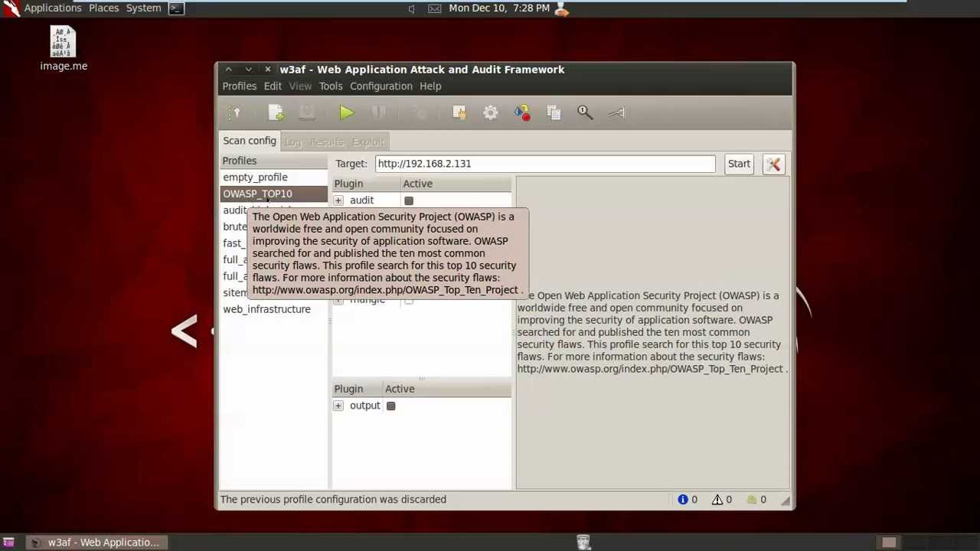Click the yellow shell count icon

coord(752,500)
